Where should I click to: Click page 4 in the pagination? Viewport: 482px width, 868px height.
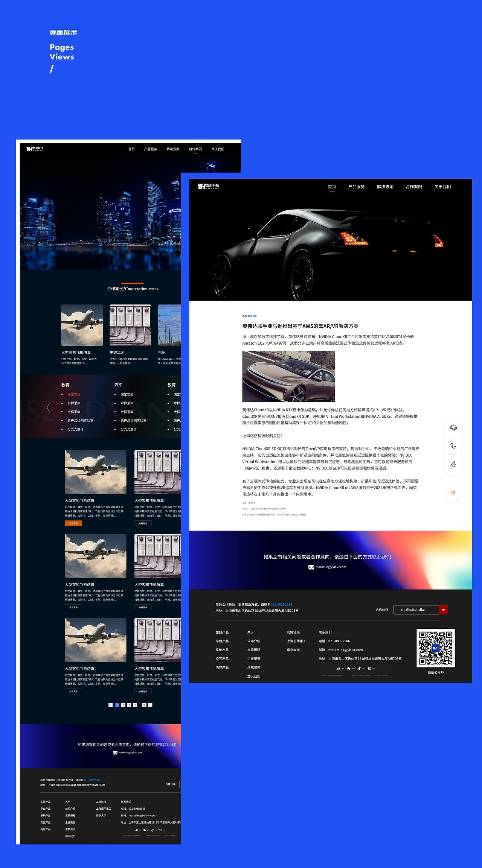[135, 705]
